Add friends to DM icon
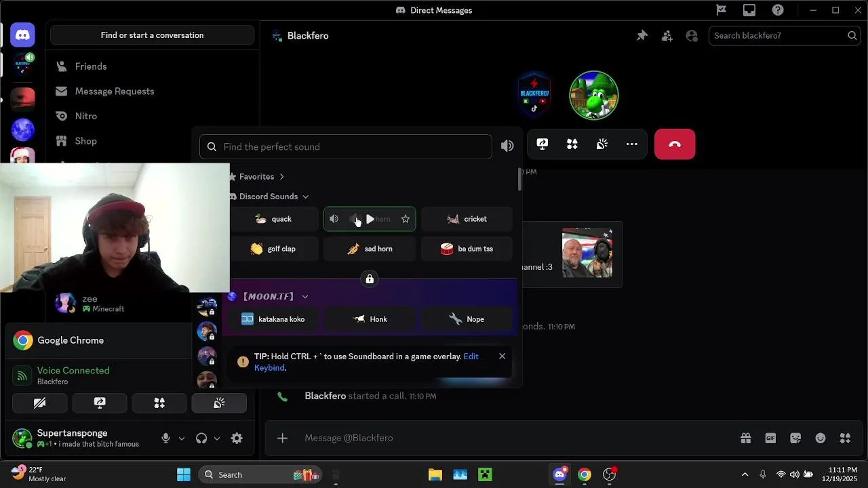The image size is (868, 488). [667, 36]
